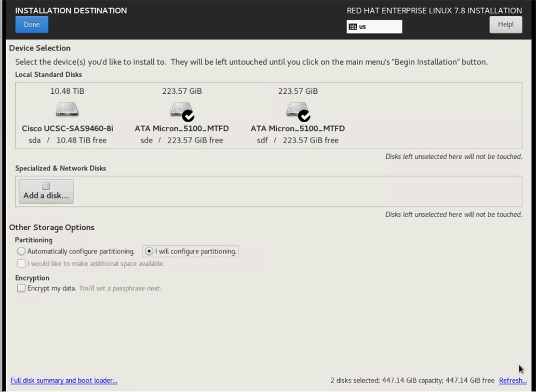The image size is (536, 392).
Task: Click the blue Done button
Action: click(32, 24)
